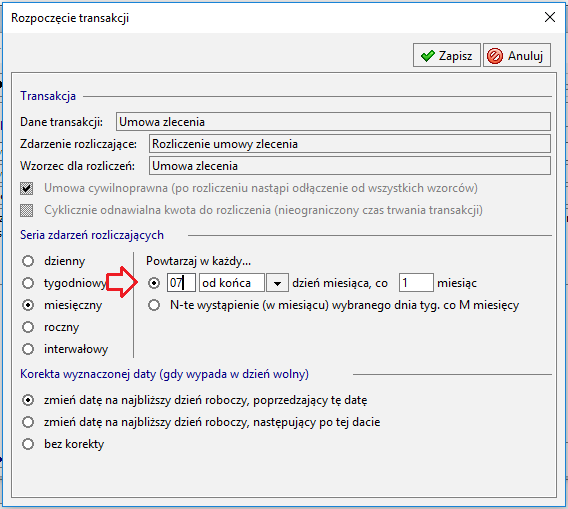Click the day number field showing 07
Screen dimensions: 568x509
point(181,283)
